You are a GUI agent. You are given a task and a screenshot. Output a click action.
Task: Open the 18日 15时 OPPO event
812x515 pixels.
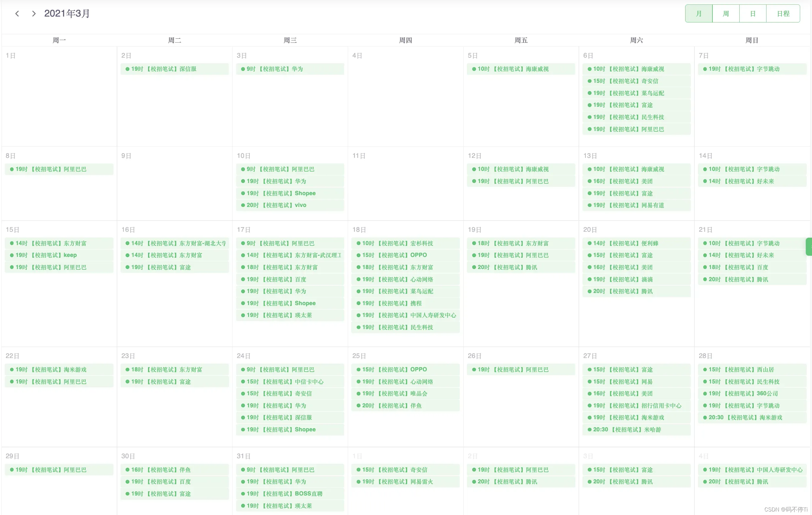tap(405, 255)
